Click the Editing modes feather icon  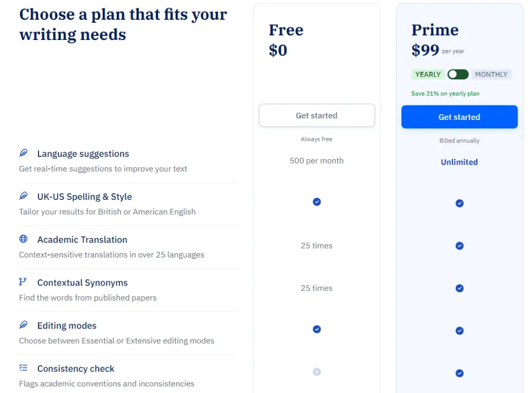[23, 325]
